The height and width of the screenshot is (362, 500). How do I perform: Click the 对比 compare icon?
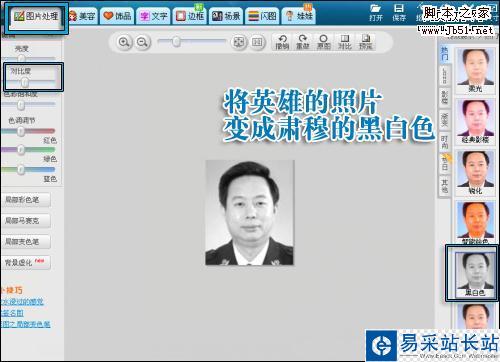[345, 42]
